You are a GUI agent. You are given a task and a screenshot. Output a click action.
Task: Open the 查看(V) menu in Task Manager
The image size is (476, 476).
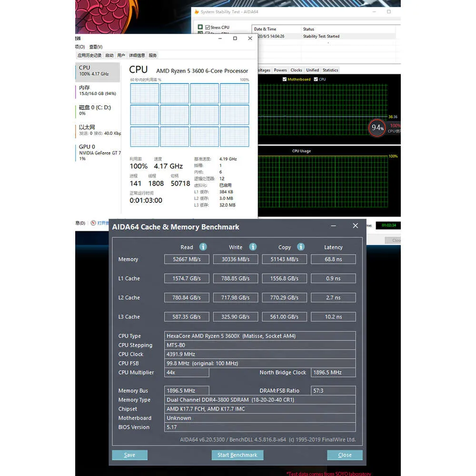(96, 47)
